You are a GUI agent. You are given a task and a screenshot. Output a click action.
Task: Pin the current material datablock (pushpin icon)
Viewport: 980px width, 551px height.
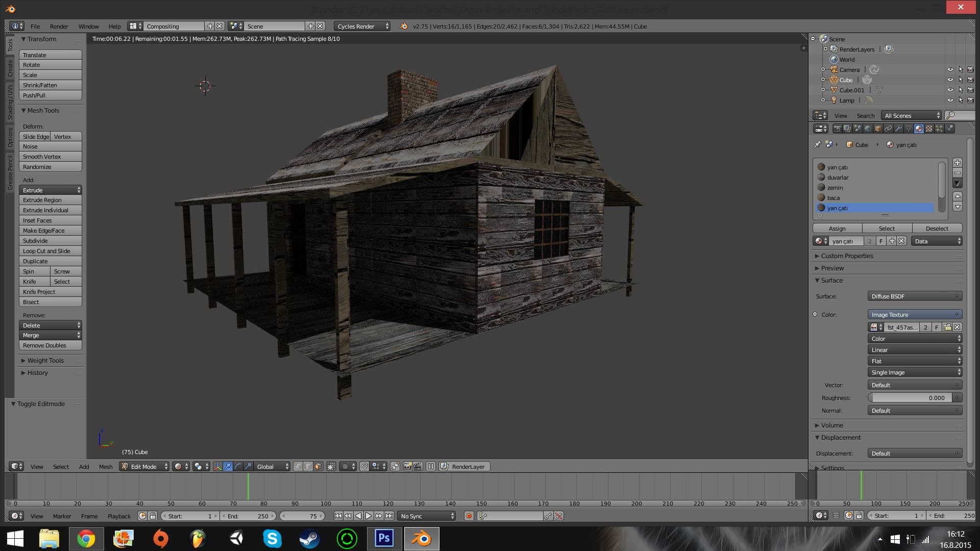(818, 144)
